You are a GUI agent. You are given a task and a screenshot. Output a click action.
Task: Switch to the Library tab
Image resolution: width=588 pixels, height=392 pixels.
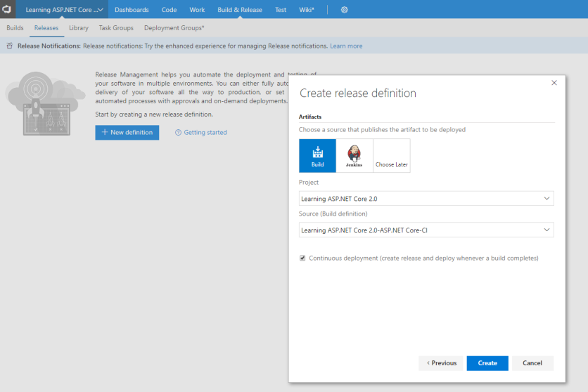coord(79,28)
